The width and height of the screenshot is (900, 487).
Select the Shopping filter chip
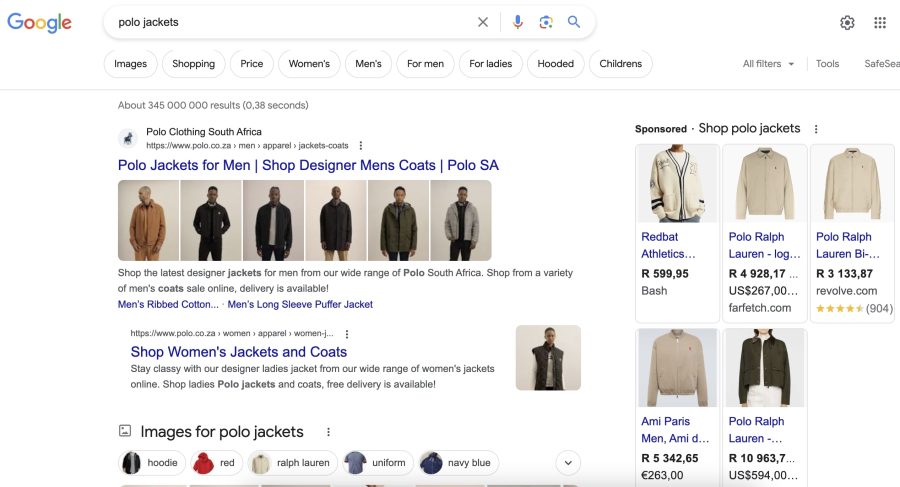193,64
